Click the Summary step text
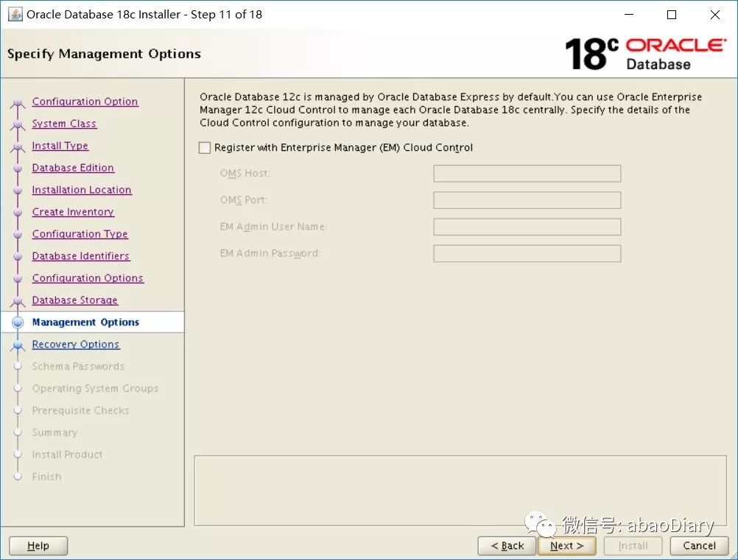This screenshot has width=738, height=560. point(55,433)
